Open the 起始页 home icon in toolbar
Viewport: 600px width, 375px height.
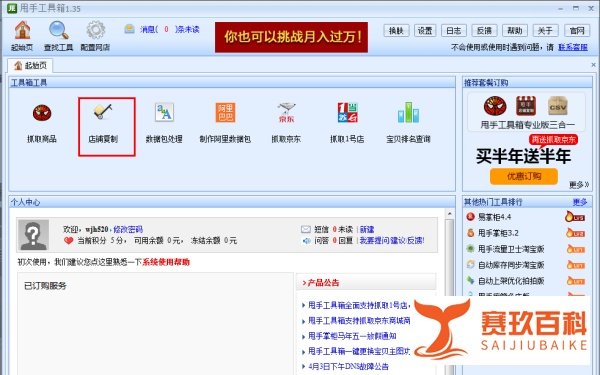(x=22, y=30)
